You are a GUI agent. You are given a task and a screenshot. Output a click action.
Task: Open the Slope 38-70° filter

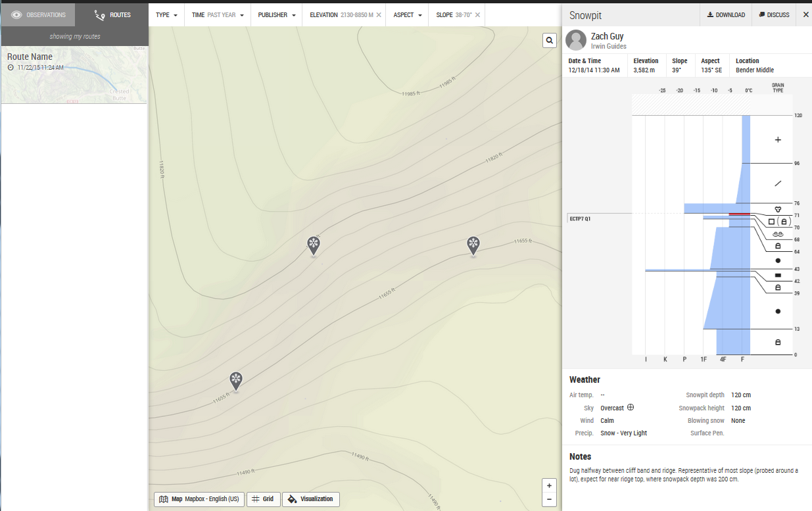[454, 14]
